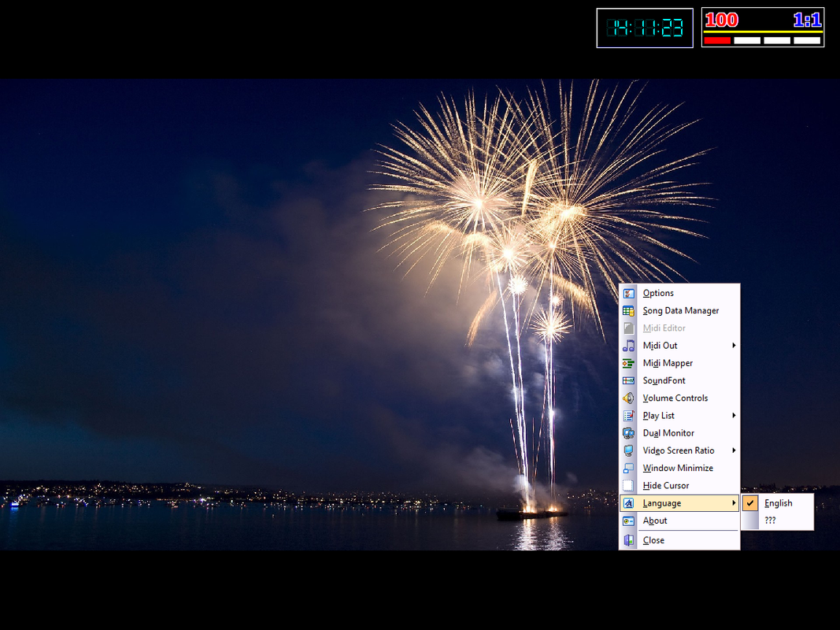
Task: Expand the Midi Out submenu arrow
Action: [734, 346]
